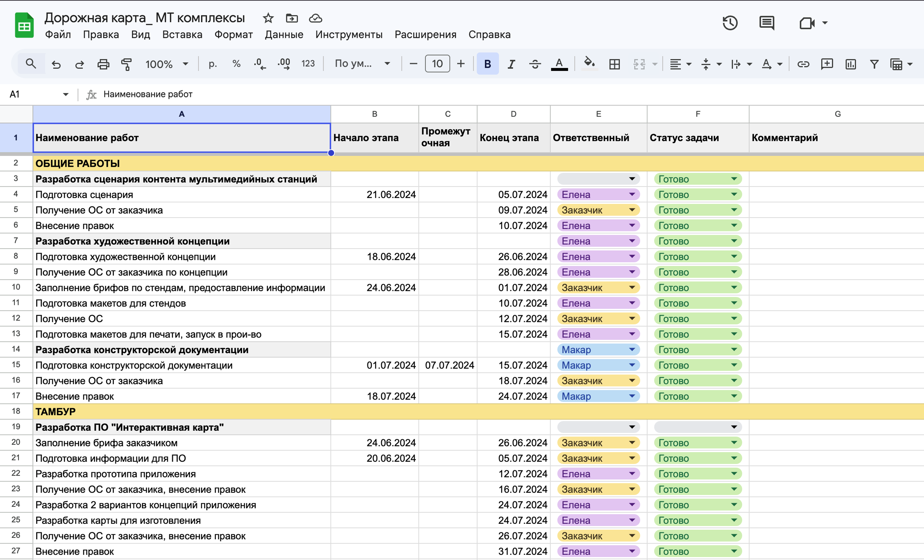Screen dimensions: 924x560
Task: Open the borders tool
Action: pos(614,64)
